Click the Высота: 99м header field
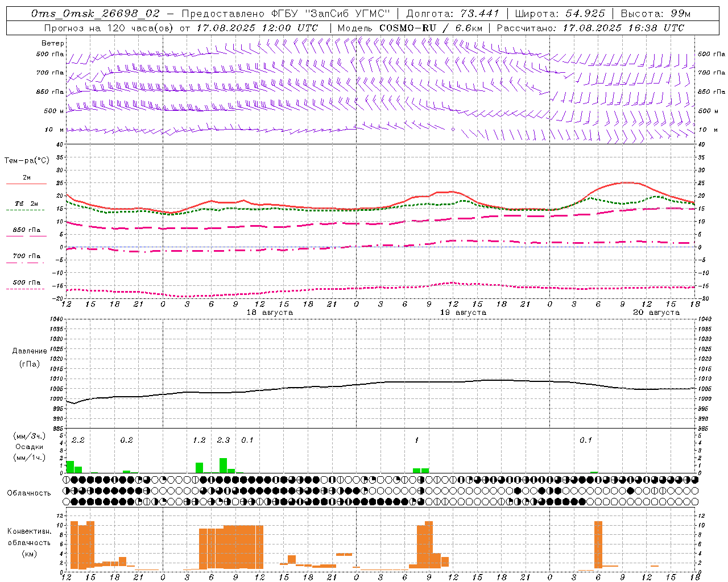 (656, 14)
